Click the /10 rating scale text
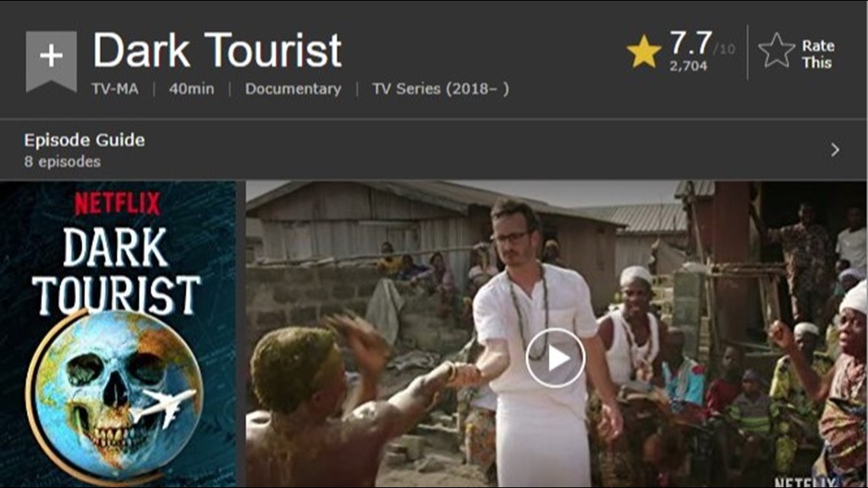The height and width of the screenshot is (488, 868). (724, 49)
